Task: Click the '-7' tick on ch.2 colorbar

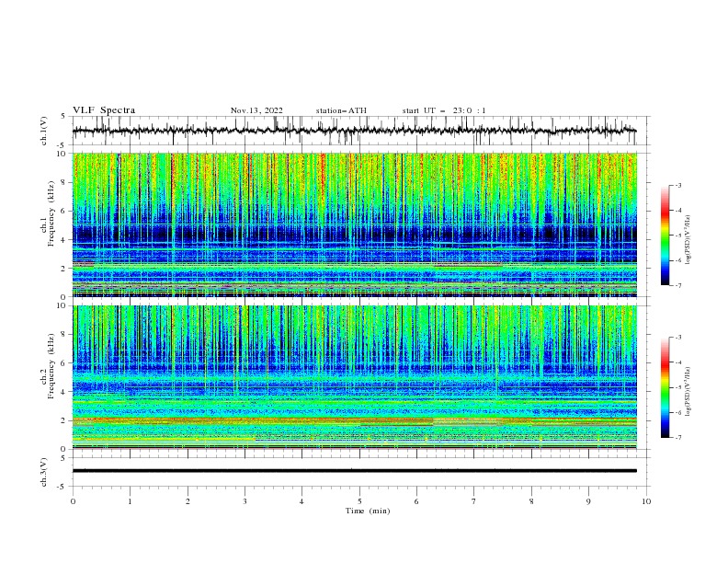Action: point(678,438)
